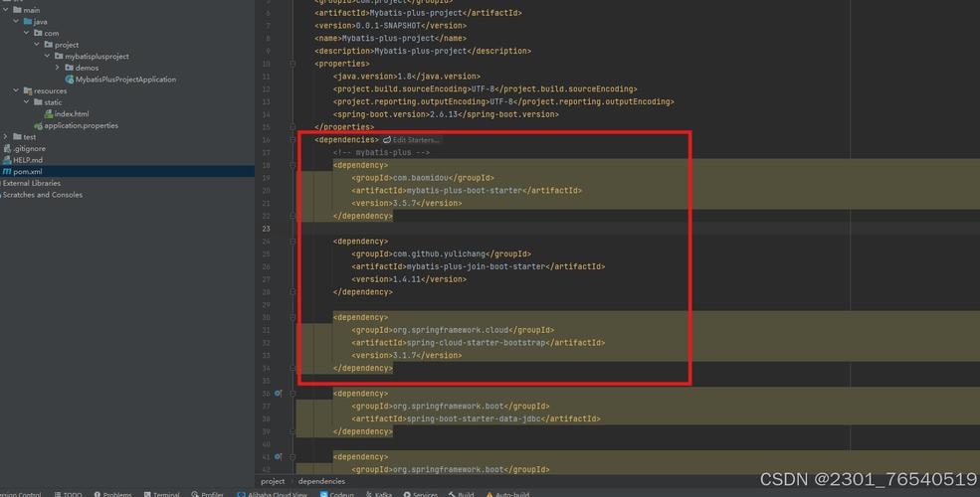Fold the yulichang dependency at line 24
This screenshot has width=980, height=497.
pyautogui.click(x=293, y=241)
